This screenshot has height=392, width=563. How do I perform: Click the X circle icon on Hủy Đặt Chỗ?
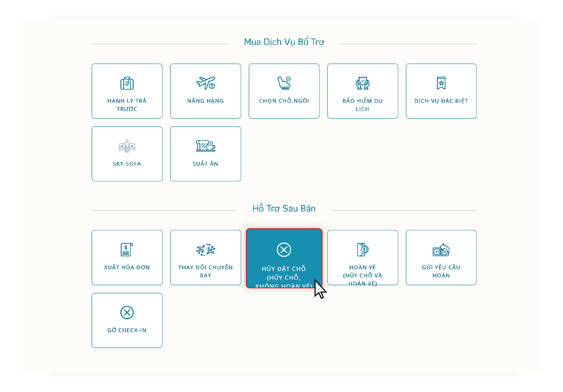coord(284,249)
